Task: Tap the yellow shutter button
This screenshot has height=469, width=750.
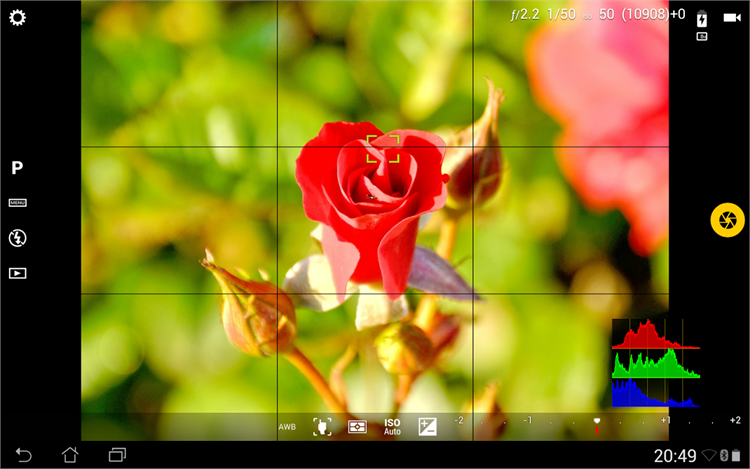Action: pos(727,220)
